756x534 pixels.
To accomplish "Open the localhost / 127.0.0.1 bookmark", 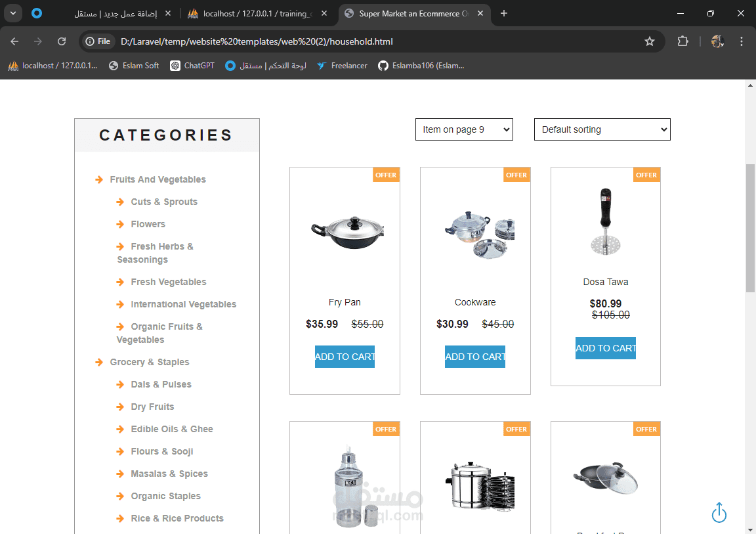I will tap(53, 66).
